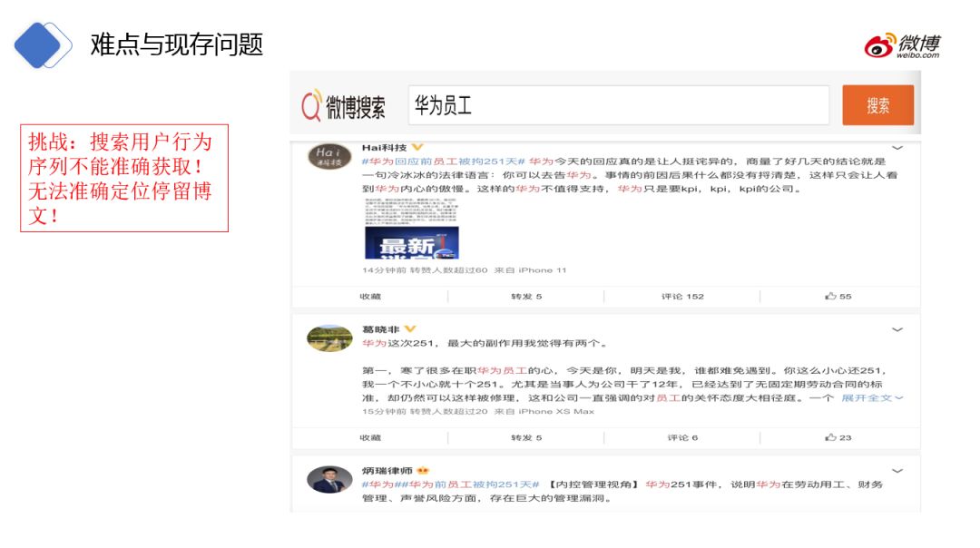The height and width of the screenshot is (548, 980).
Task: Click the 葛晓非 username
Action: pyautogui.click(x=380, y=329)
